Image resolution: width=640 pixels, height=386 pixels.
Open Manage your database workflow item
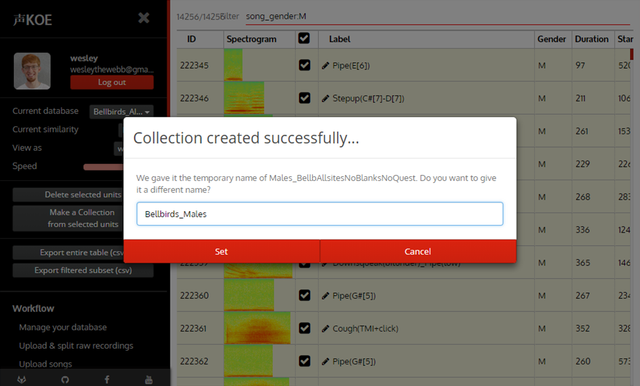[x=63, y=327]
